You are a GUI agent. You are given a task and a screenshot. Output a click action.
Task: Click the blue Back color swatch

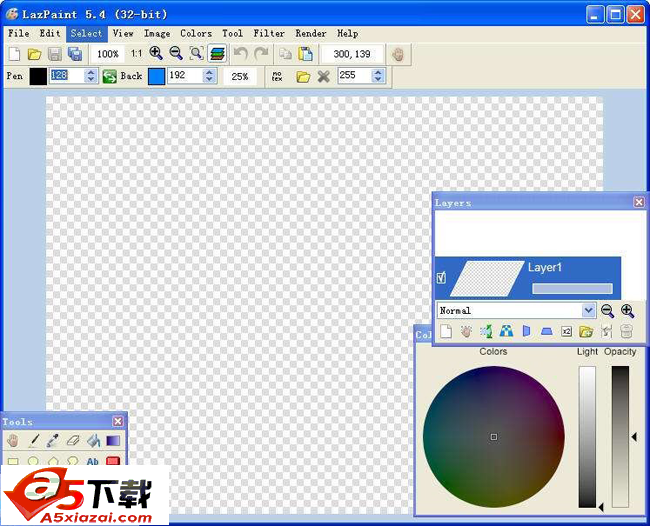click(157, 76)
